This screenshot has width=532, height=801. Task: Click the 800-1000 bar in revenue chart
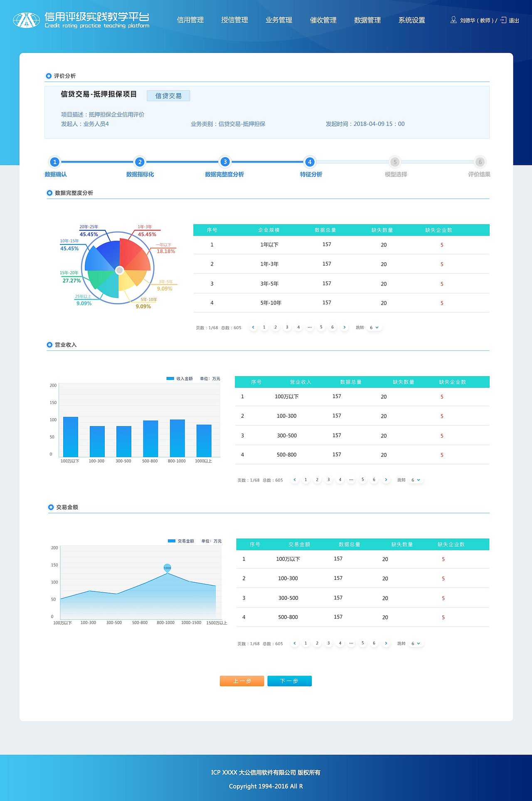(x=177, y=438)
